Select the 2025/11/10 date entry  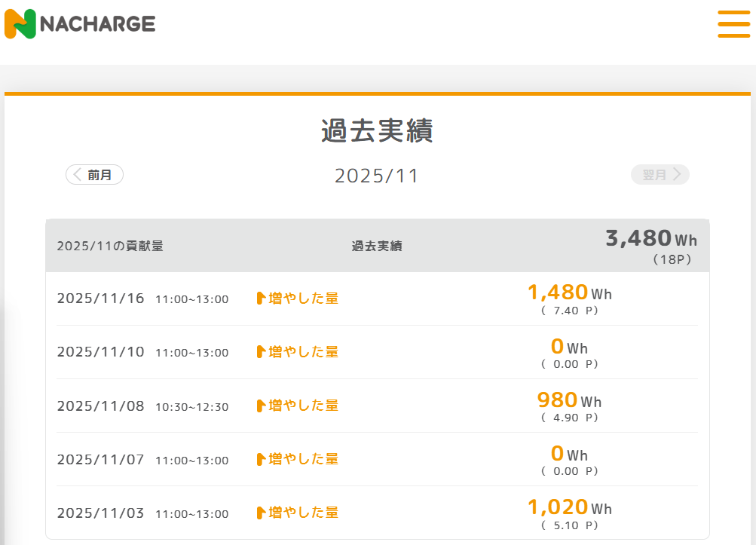(100, 352)
